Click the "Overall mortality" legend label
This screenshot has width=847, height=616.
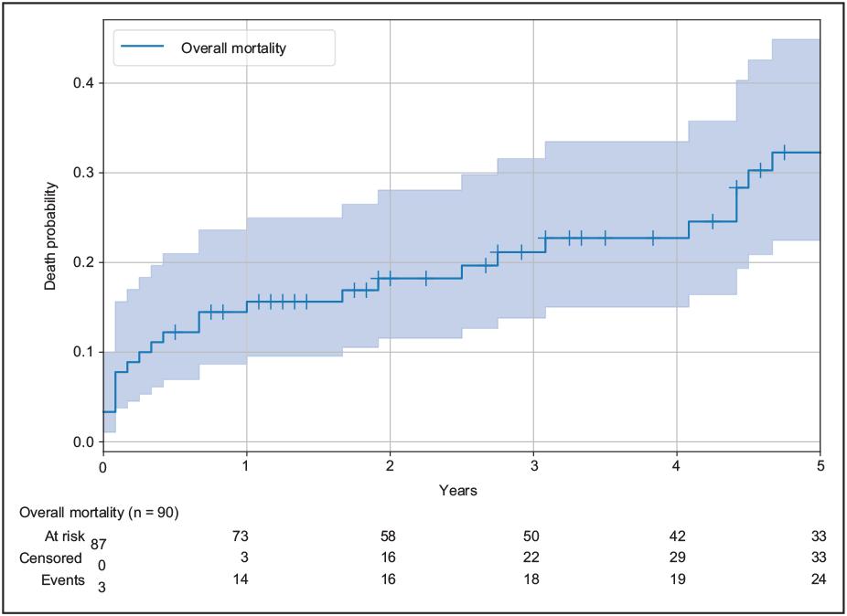click(x=233, y=48)
